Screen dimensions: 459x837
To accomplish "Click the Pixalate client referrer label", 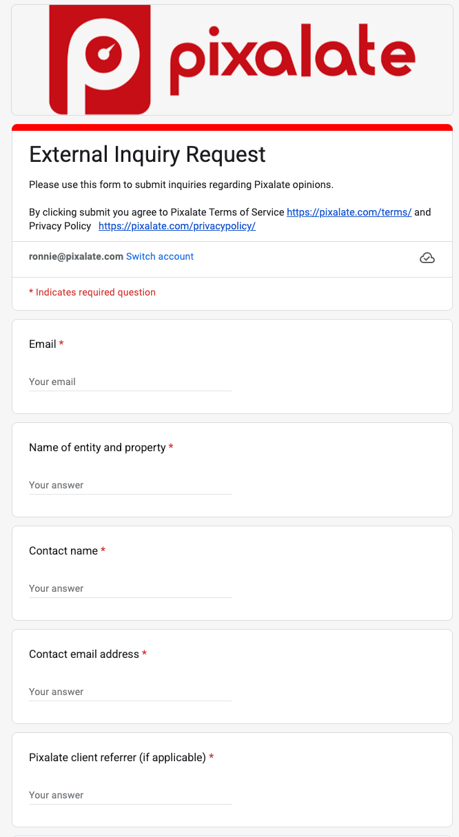I will click(x=117, y=757).
